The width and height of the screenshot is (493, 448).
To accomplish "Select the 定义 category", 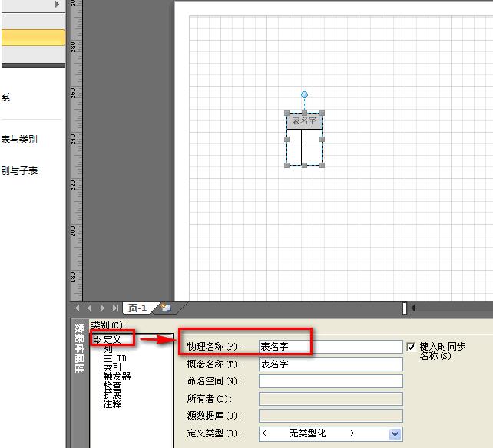I will (x=112, y=340).
